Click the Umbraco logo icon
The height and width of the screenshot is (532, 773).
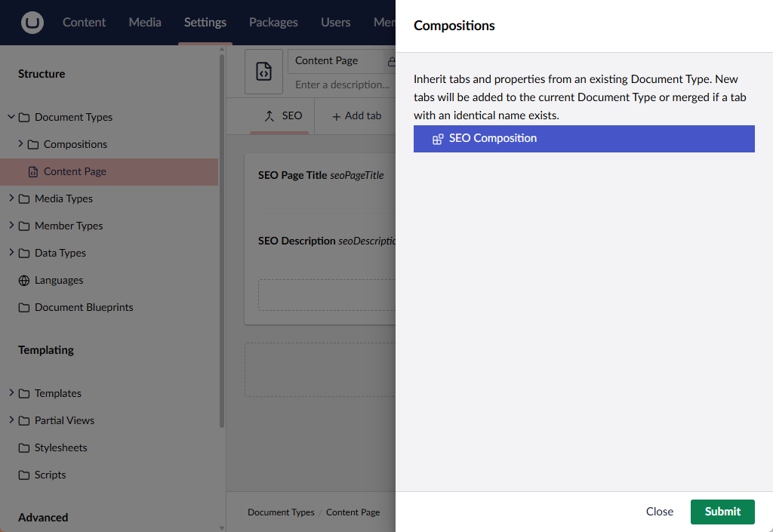click(x=32, y=23)
